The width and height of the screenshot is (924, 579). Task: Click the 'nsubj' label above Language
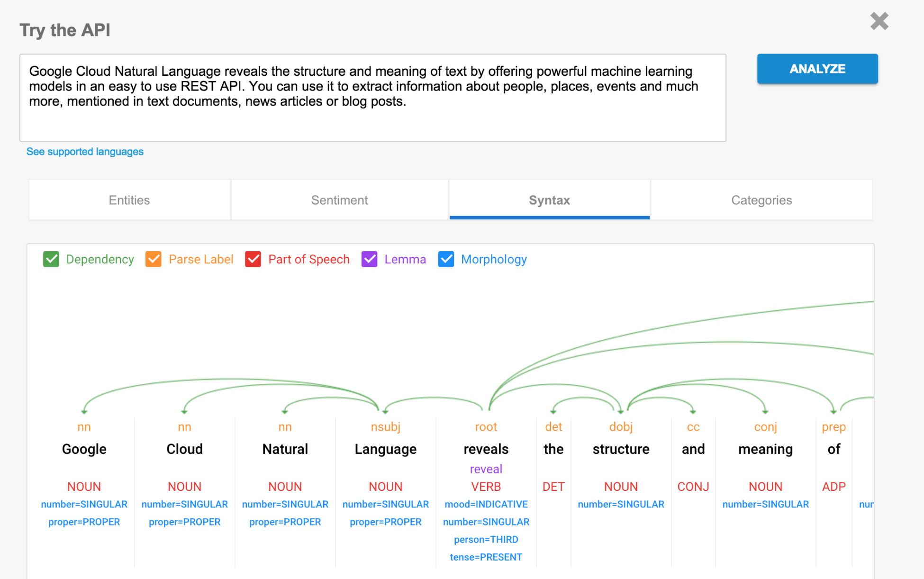pos(385,427)
